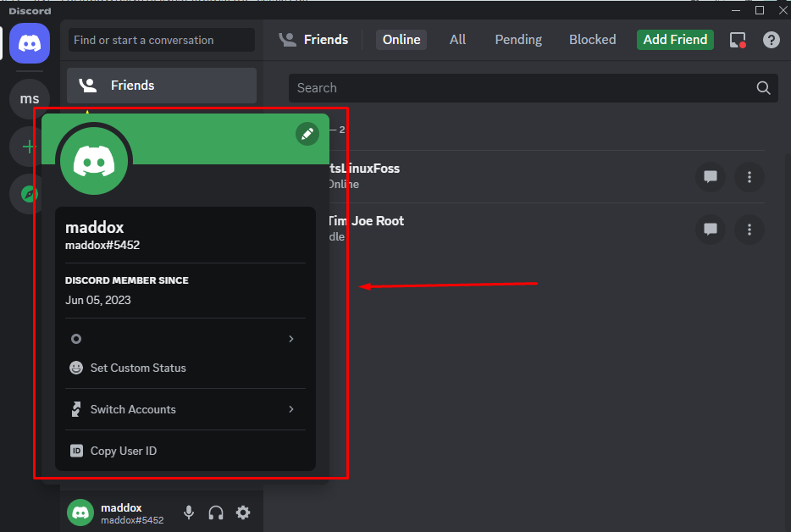Open the 'ms' server
The height and width of the screenshot is (532, 791).
click(x=30, y=99)
